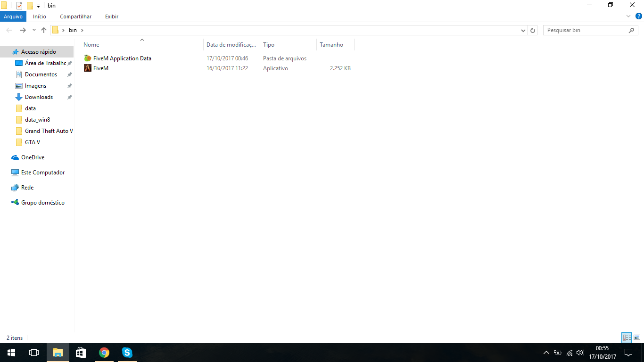Click the Documentos icon in sidebar
The width and height of the screenshot is (644, 362).
[x=19, y=74]
